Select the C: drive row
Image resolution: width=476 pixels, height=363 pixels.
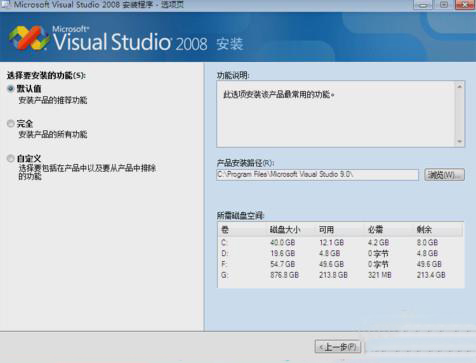point(340,242)
